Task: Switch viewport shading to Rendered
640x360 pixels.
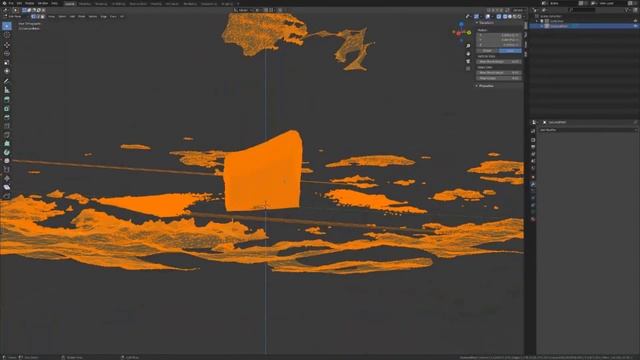Action: point(520,16)
